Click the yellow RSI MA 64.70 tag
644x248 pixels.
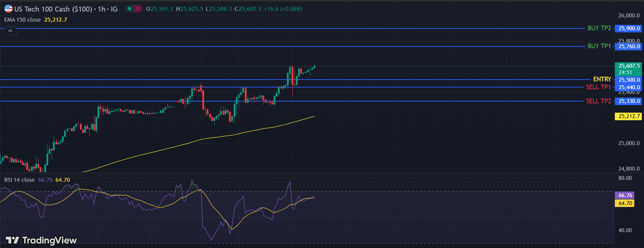pos(625,203)
